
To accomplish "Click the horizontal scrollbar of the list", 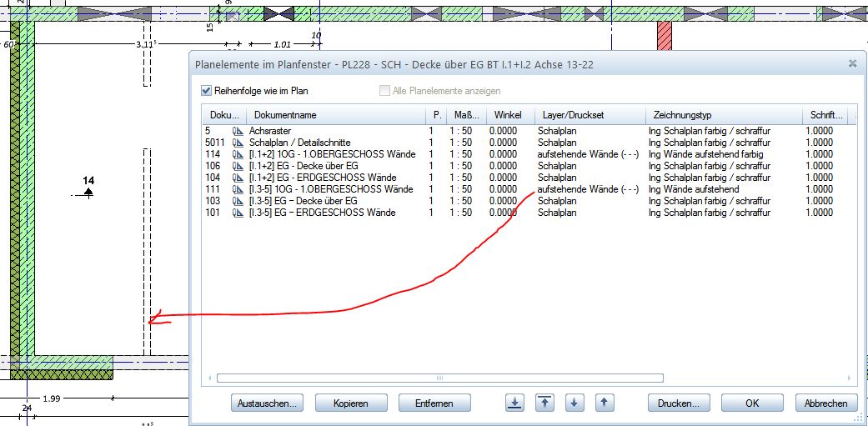I will click(x=439, y=378).
